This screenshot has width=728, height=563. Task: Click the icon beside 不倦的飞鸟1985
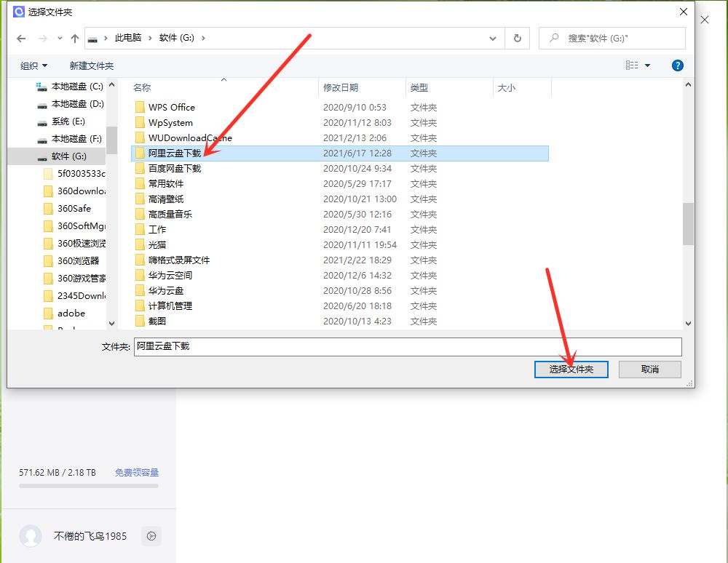[151, 537]
